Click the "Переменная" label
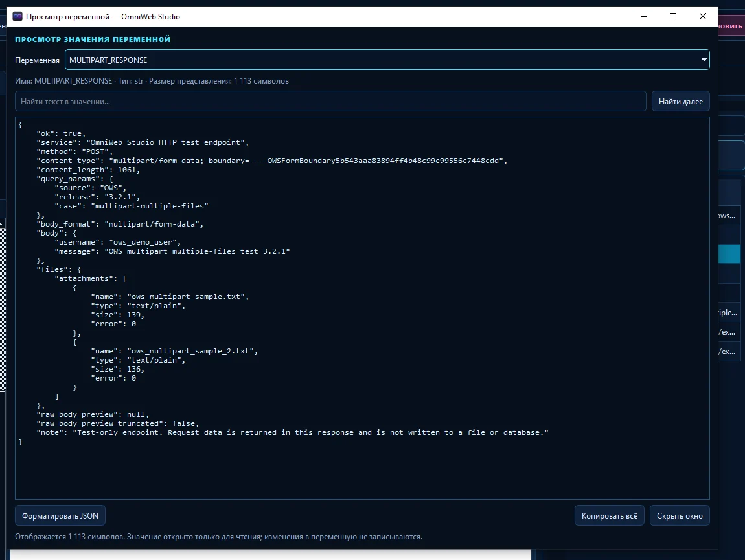Image resolution: width=745 pixels, height=560 pixels. pos(37,60)
